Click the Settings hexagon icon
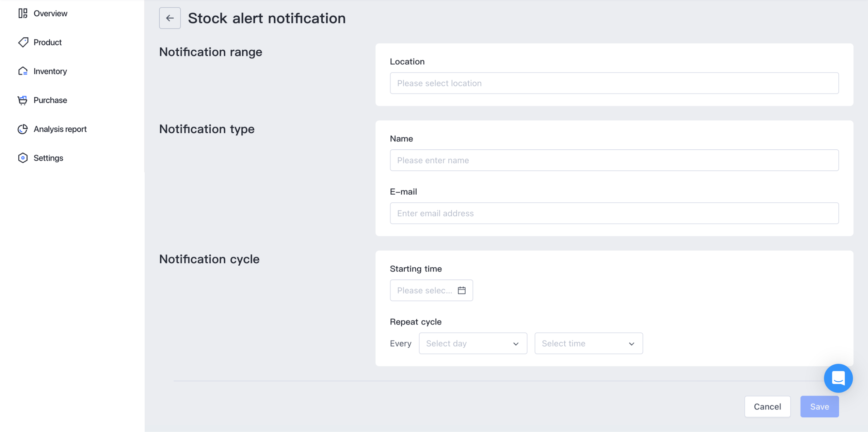The width and height of the screenshot is (868, 432). tap(23, 158)
